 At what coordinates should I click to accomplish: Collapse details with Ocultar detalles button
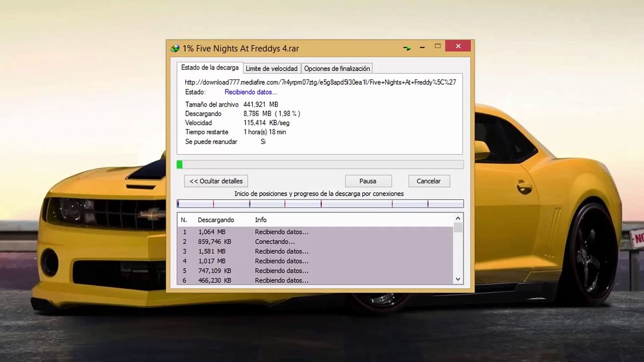[216, 181]
